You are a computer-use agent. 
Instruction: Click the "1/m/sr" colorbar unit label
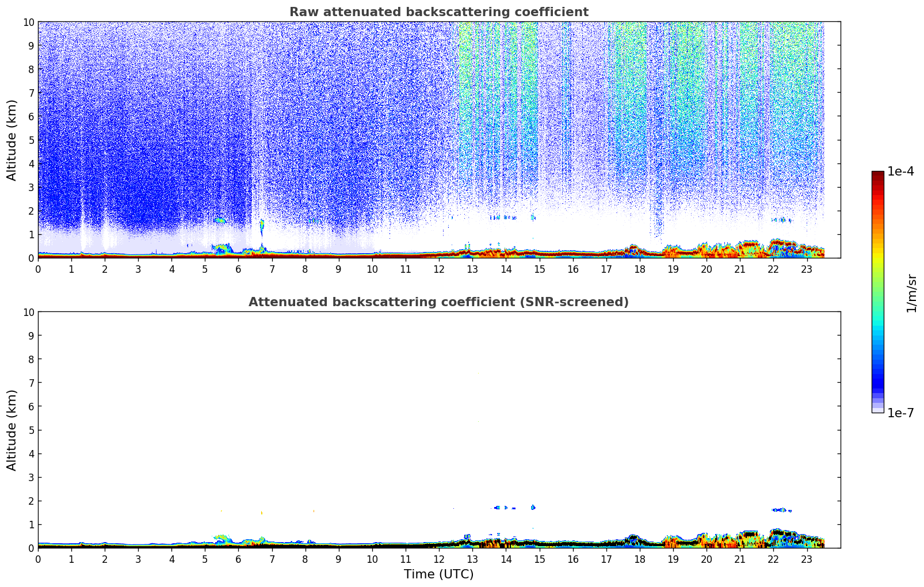[x=911, y=293]
